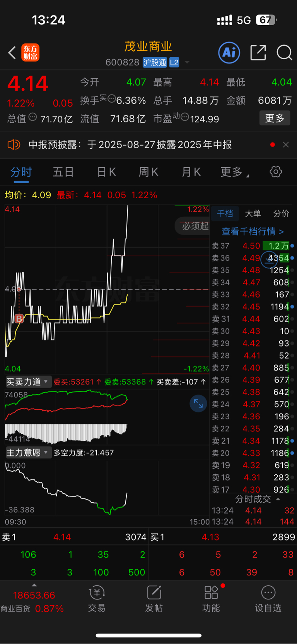Select the 卖36 4.49 order row
The image size is (297, 644).
[x=253, y=258]
